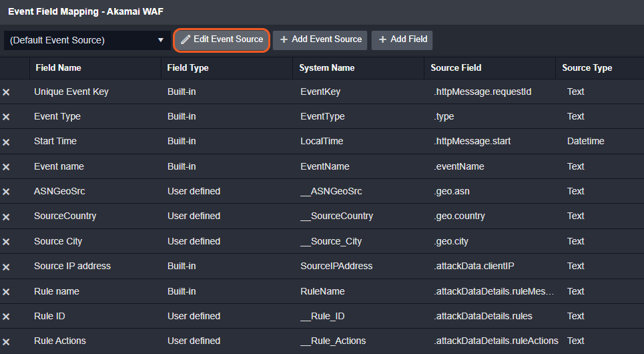The height and width of the screenshot is (354, 644).
Task: Remove the Source IP address row
Action: click(6, 267)
